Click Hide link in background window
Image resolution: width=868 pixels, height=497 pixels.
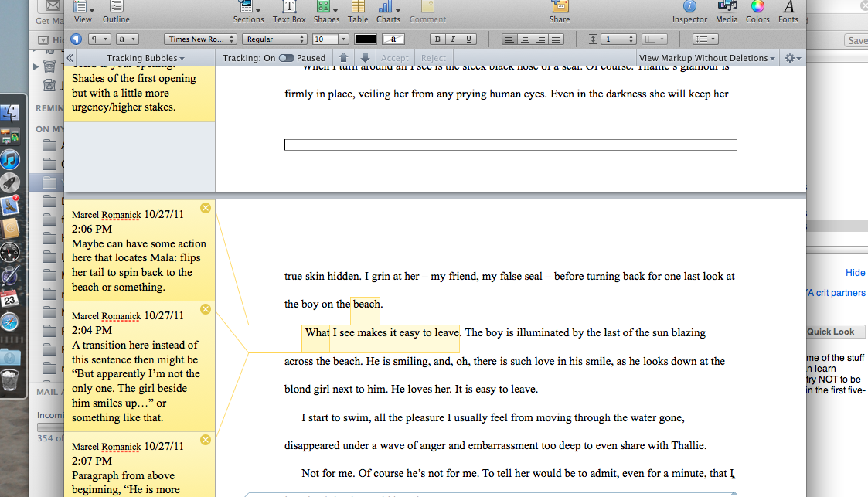click(x=855, y=272)
